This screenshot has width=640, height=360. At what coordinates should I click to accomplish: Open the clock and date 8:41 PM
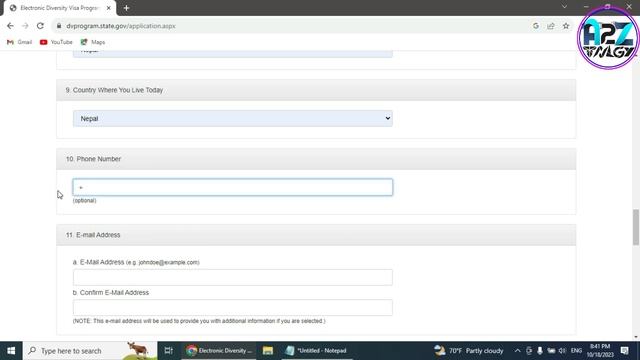click(x=600, y=351)
